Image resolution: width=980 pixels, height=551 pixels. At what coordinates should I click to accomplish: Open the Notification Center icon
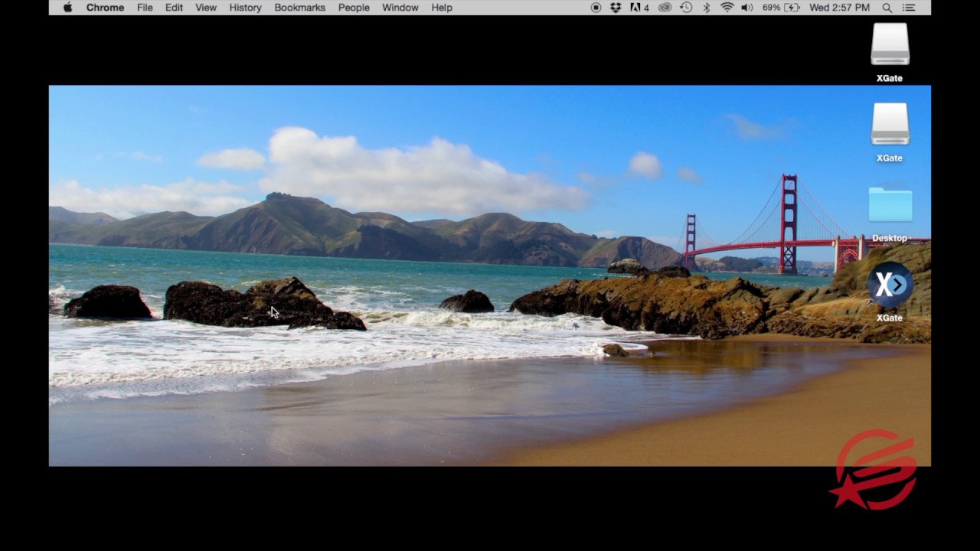(x=909, y=8)
